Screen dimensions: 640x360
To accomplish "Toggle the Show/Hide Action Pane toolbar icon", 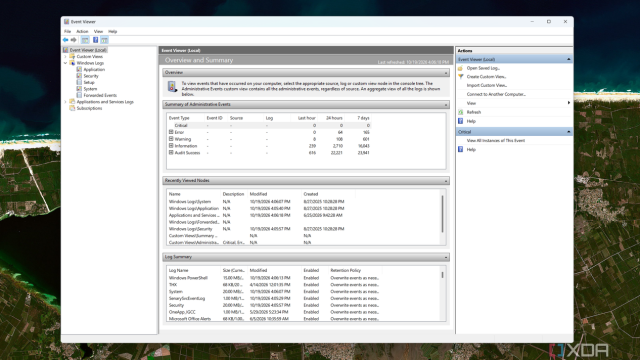I will [104, 40].
